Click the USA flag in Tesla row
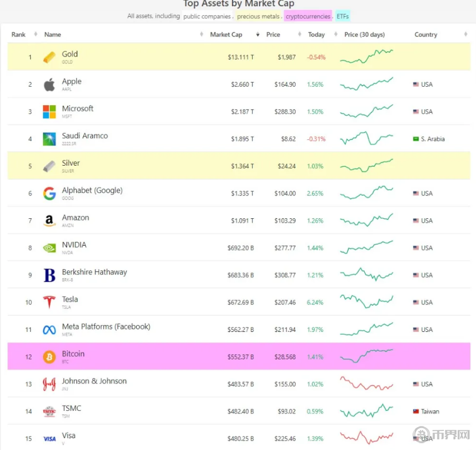 416,302
